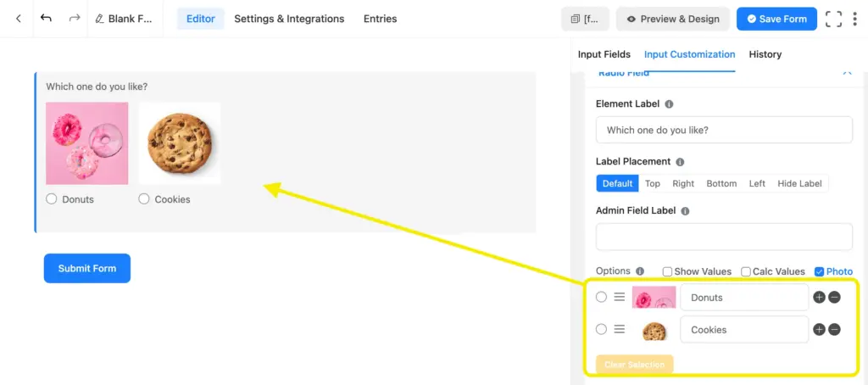Click the undo arrow icon

[46, 19]
